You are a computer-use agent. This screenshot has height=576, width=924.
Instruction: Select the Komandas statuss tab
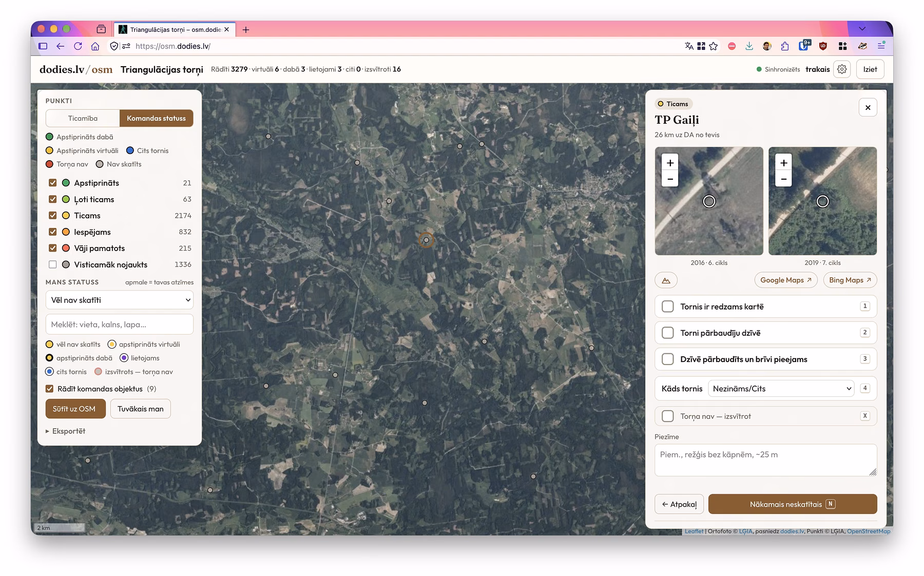pyautogui.click(x=156, y=118)
